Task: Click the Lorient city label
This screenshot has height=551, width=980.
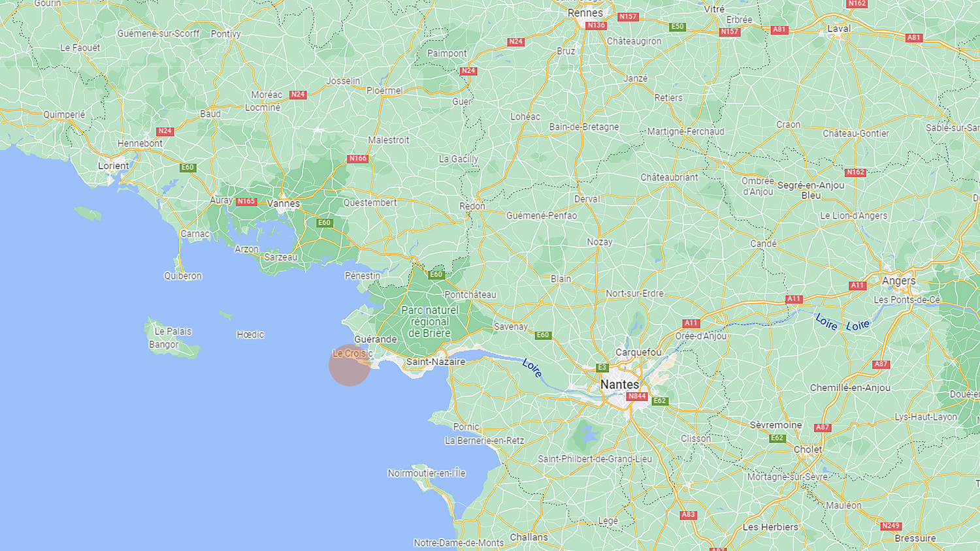Action: (x=114, y=166)
